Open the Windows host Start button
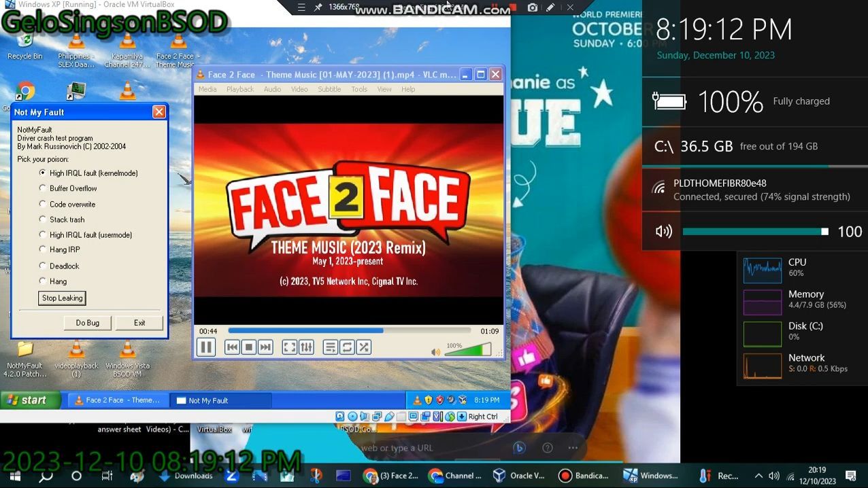 point(15,476)
